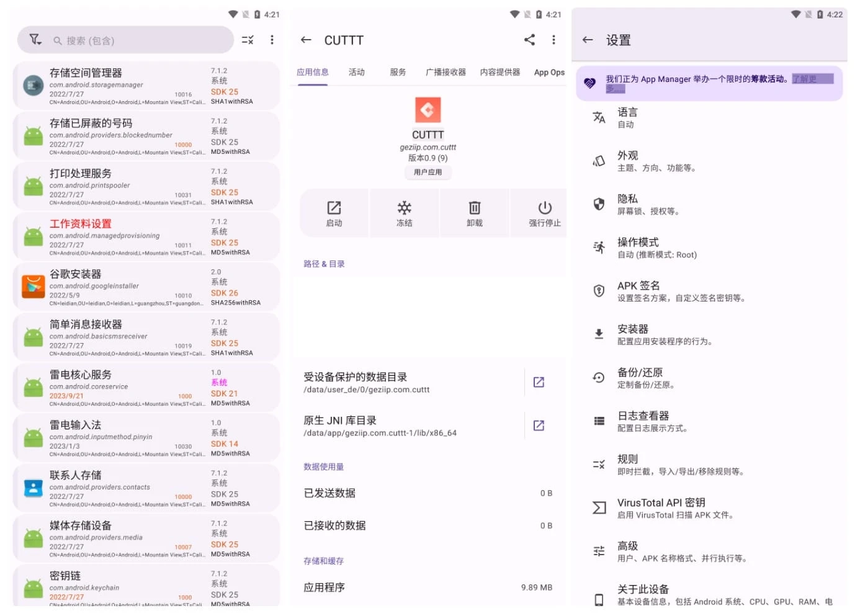Open CUTTT overflow options menu
The width and height of the screenshot is (855, 616).
pos(553,40)
